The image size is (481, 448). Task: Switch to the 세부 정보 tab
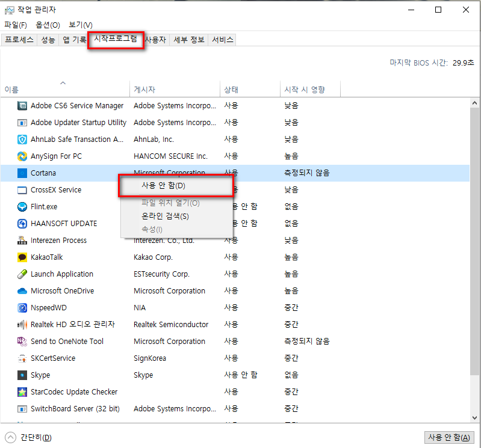(x=189, y=40)
